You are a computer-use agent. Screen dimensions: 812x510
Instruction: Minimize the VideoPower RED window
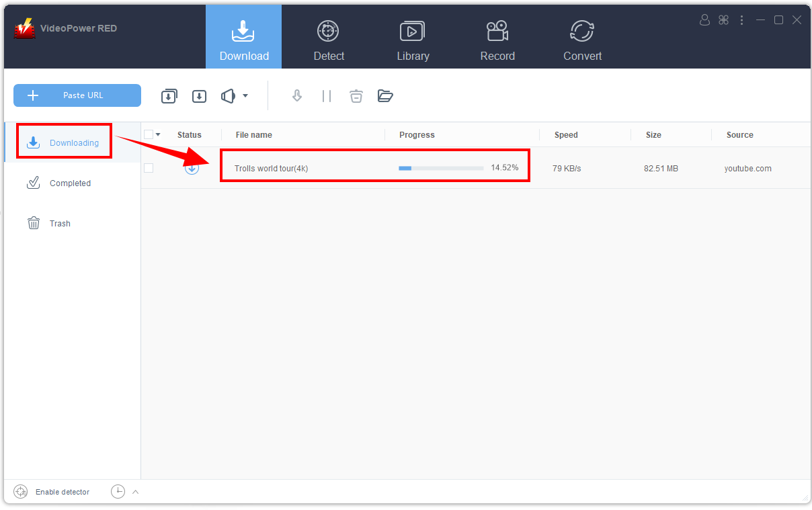coord(760,20)
